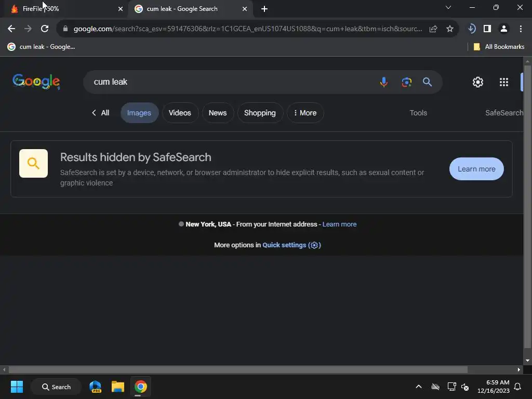Click the "Results hidden by SafeSearch" heading
The width and height of the screenshot is (532, 399).
pos(136,157)
